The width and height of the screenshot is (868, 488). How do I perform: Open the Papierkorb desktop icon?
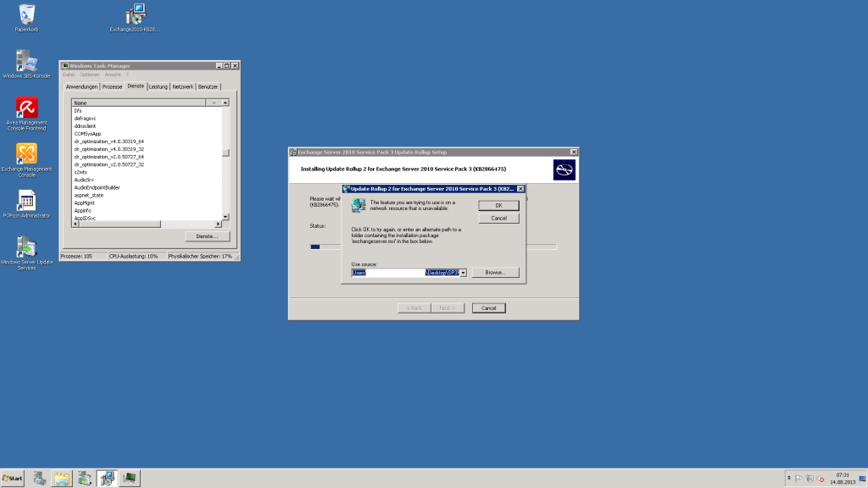[x=26, y=18]
